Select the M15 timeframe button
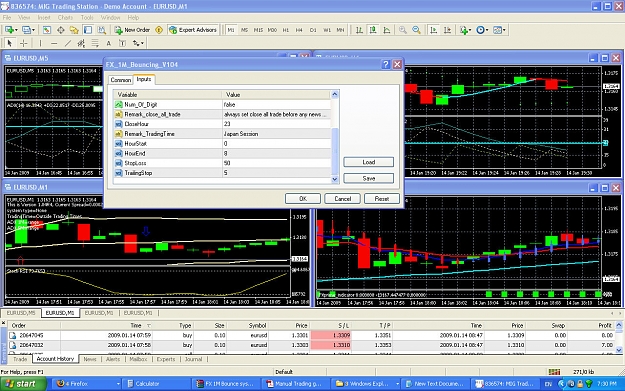 click(258, 30)
